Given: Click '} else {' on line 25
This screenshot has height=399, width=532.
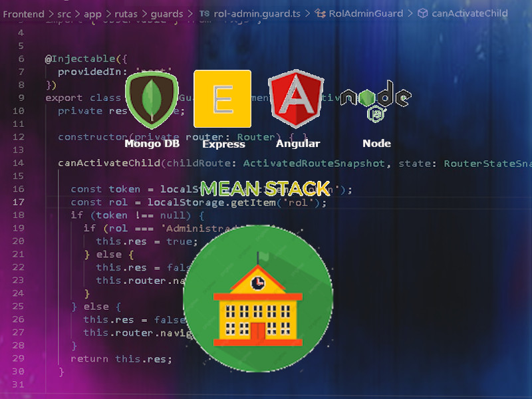Looking at the screenshot, I should coord(96,307).
